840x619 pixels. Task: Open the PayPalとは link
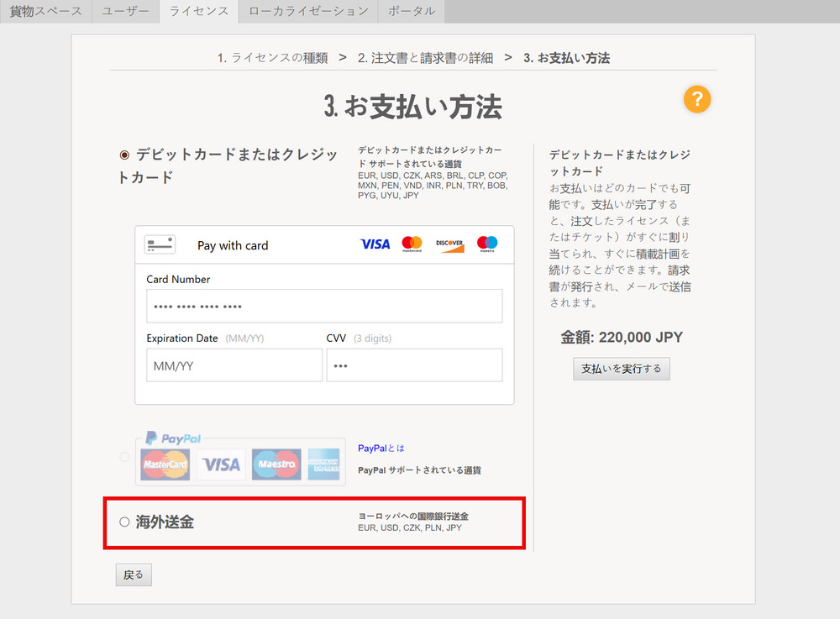point(381,449)
